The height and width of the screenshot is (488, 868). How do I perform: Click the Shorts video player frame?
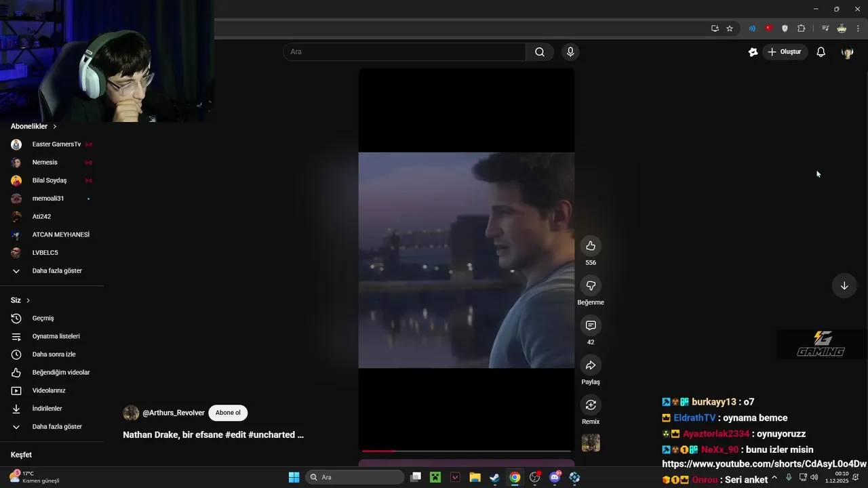point(466,260)
